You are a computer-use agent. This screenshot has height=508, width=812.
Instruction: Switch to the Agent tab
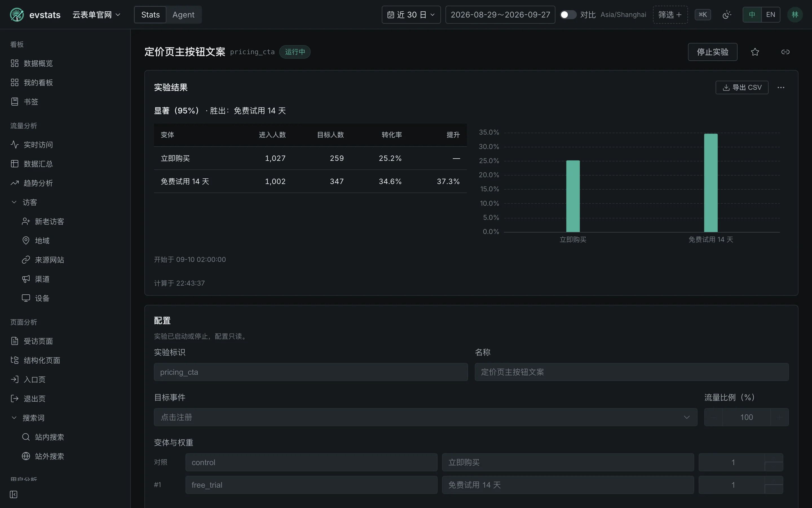pos(184,15)
